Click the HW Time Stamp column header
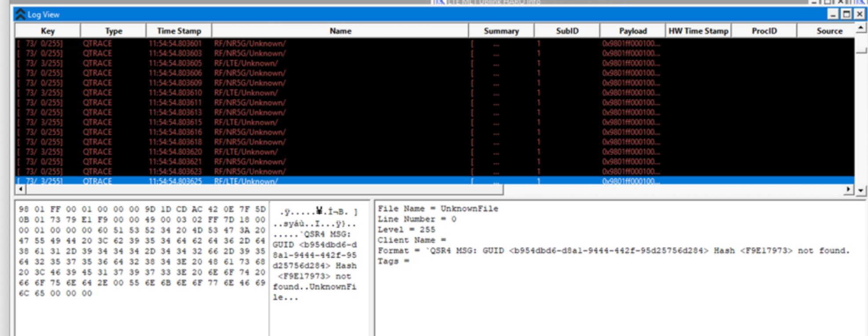 [x=698, y=31]
